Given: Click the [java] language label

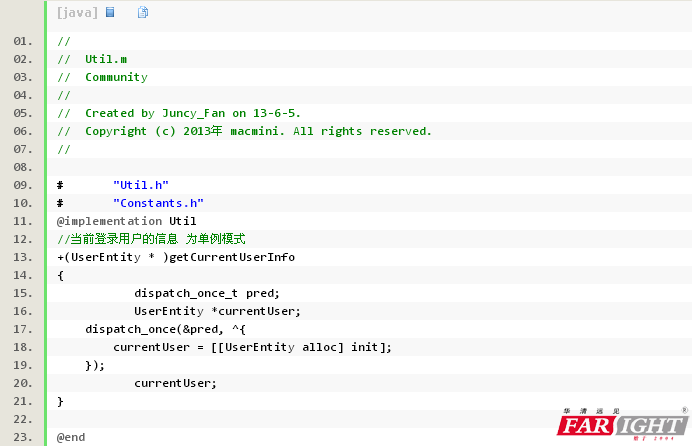Looking at the screenshot, I should pos(77,13).
